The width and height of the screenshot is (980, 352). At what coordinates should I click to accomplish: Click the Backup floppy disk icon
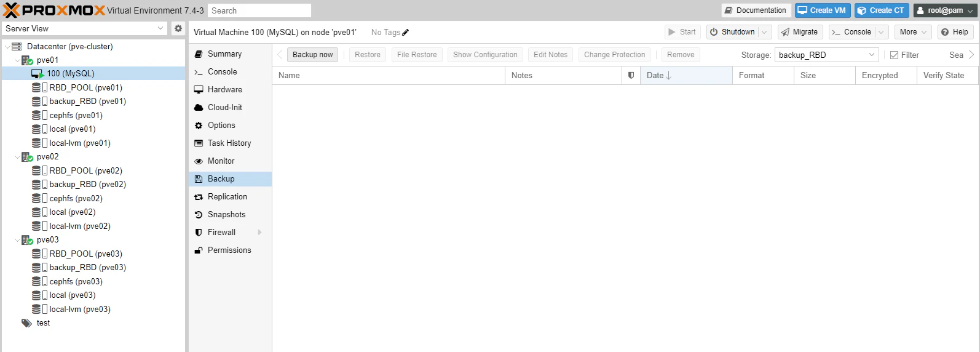click(199, 178)
